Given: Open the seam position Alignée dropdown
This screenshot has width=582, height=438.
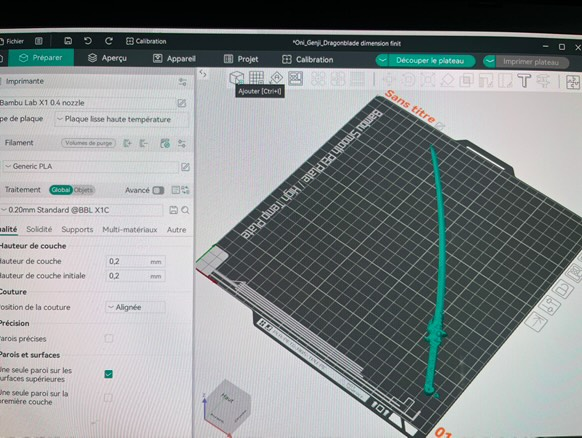Looking at the screenshot, I should (x=135, y=307).
